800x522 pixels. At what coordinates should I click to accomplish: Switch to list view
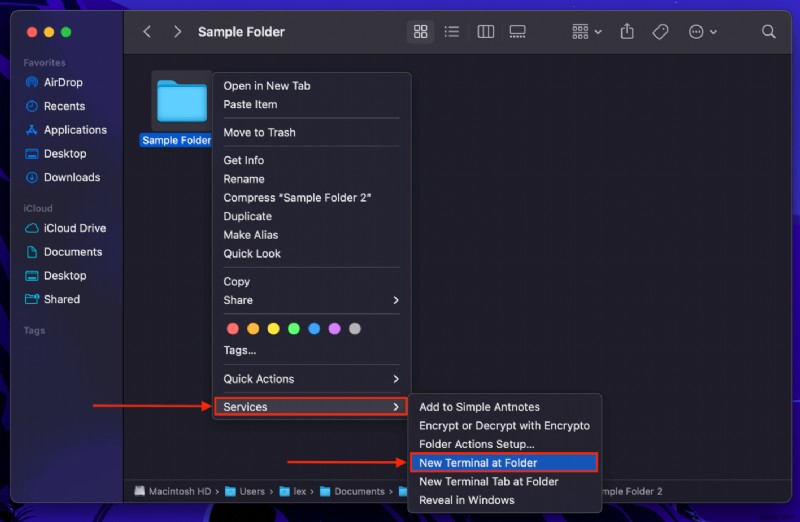point(452,32)
